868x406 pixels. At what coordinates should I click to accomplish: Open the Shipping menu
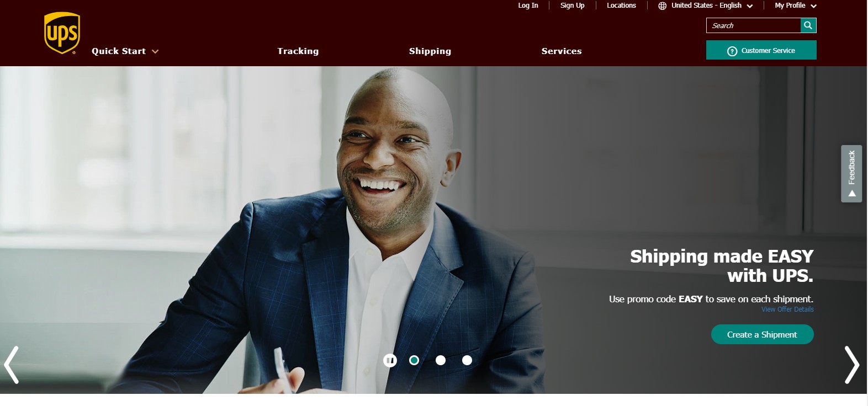[430, 51]
